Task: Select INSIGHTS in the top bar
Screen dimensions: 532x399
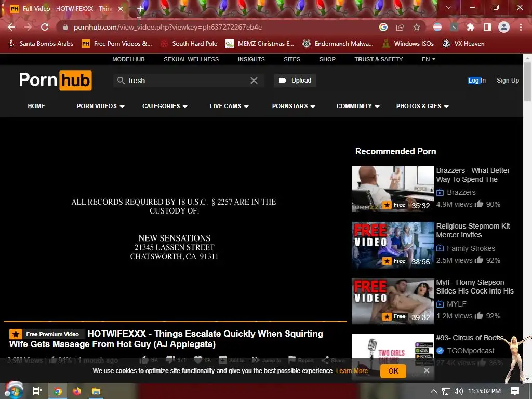Action: tap(251, 59)
